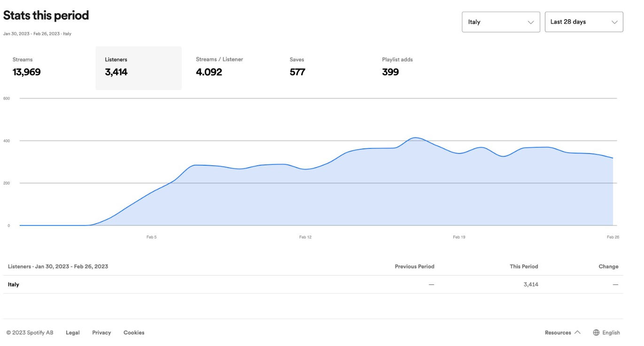
Task: View the Playlist adds stat
Action: (x=397, y=67)
